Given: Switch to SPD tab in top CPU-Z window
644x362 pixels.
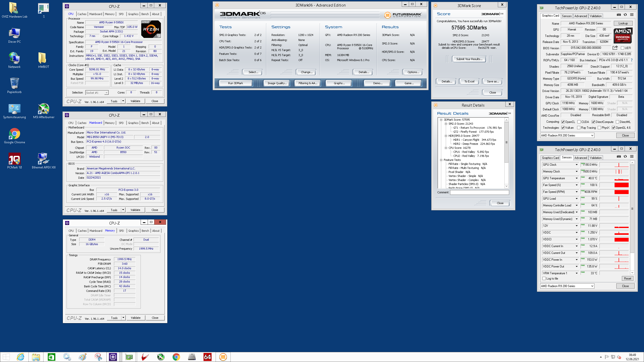Looking at the screenshot, I should click(x=121, y=14).
